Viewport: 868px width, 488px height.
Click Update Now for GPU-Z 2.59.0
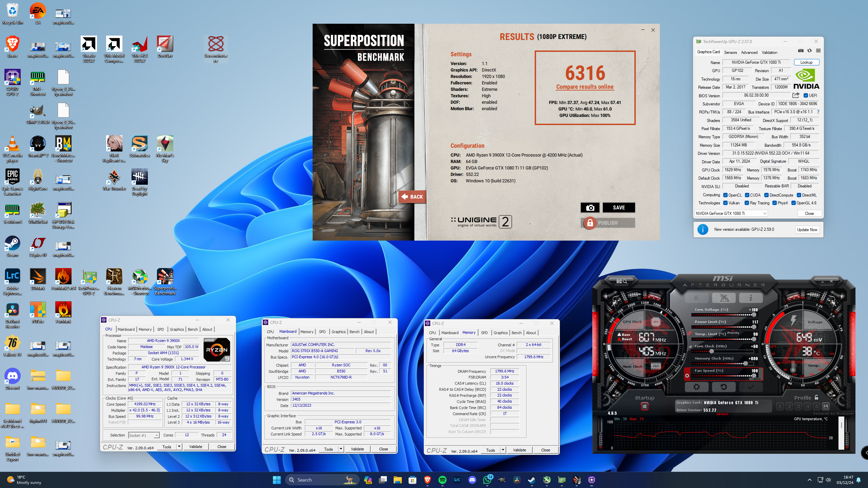pos(807,230)
